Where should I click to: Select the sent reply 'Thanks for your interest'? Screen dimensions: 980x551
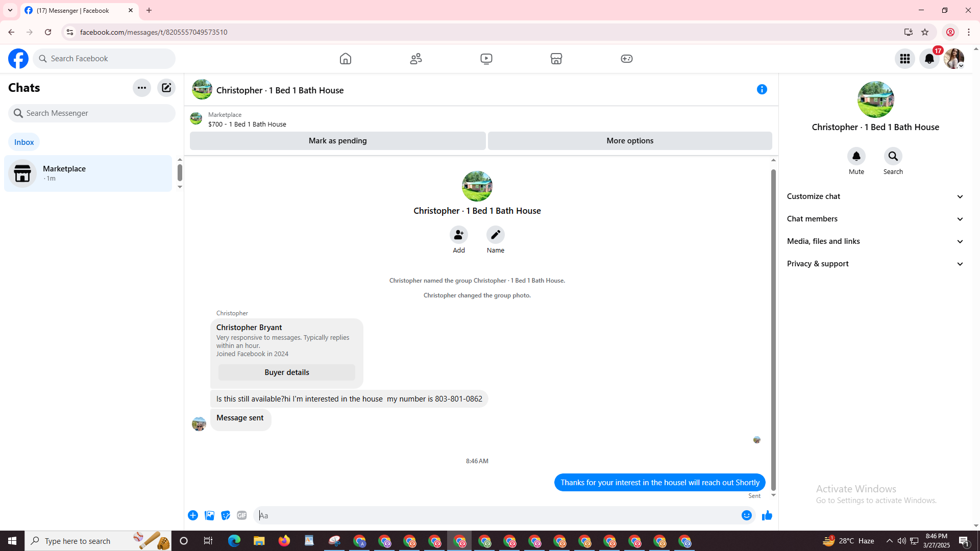660,483
